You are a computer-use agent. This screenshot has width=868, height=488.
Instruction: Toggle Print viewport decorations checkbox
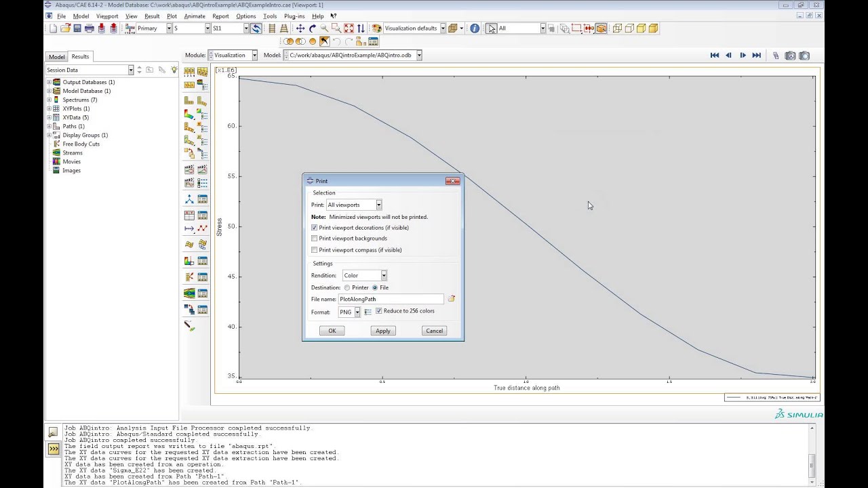tap(314, 228)
